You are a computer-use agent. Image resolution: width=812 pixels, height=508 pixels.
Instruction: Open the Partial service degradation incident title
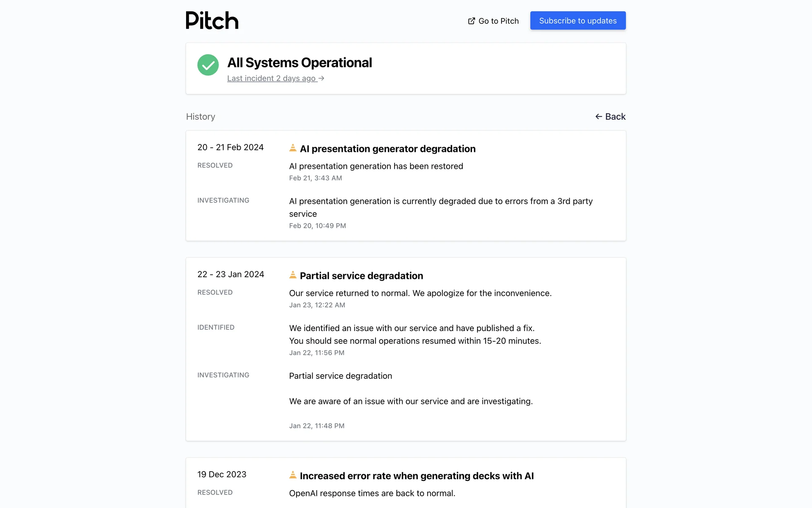coord(361,276)
